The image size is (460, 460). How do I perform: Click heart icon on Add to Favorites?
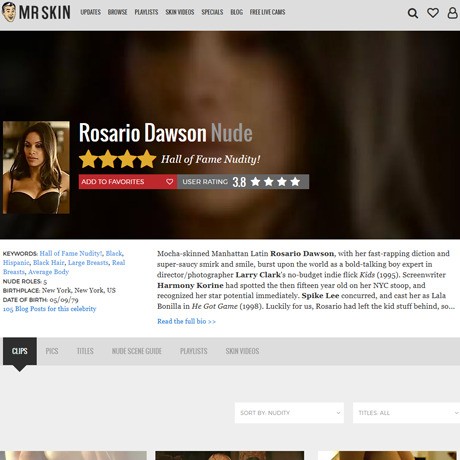pyautogui.click(x=170, y=182)
